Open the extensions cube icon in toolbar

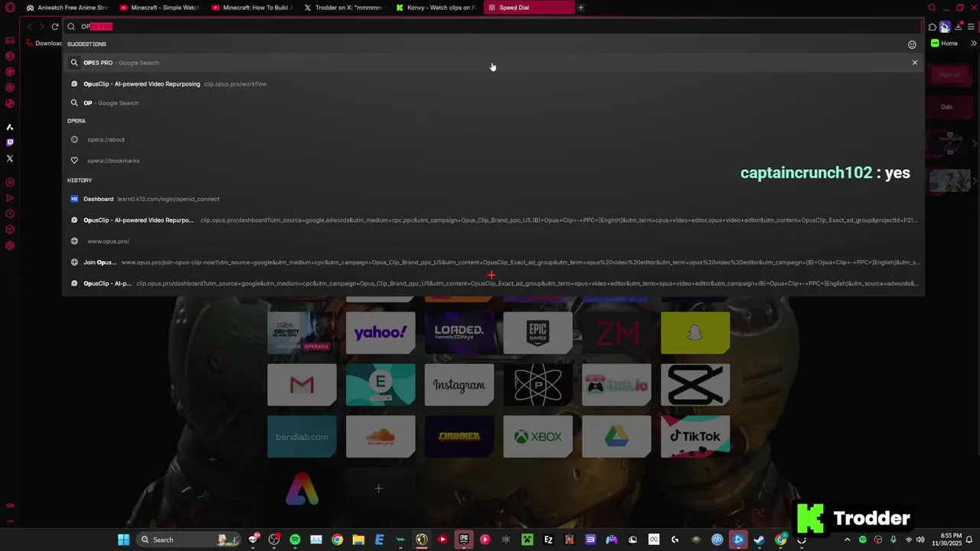click(x=932, y=27)
